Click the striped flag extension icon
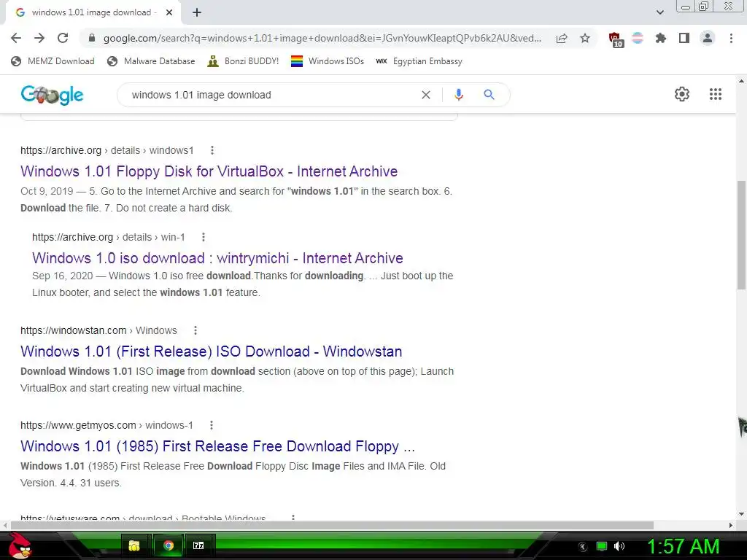 pyautogui.click(x=638, y=38)
